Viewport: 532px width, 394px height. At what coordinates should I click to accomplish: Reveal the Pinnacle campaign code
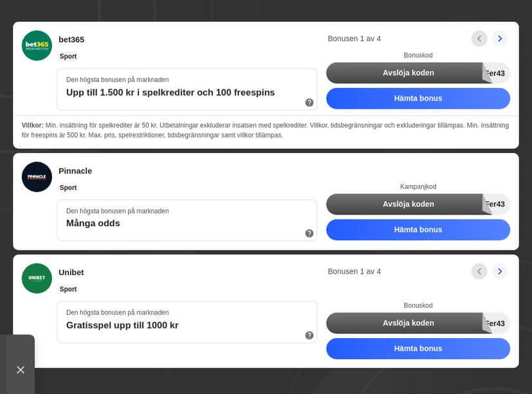point(408,204)
